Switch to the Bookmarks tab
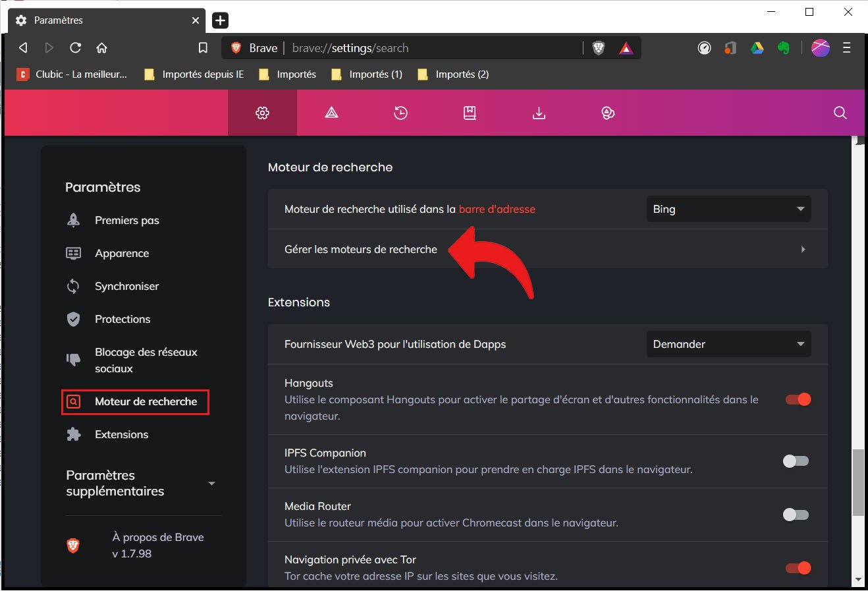 470,113
